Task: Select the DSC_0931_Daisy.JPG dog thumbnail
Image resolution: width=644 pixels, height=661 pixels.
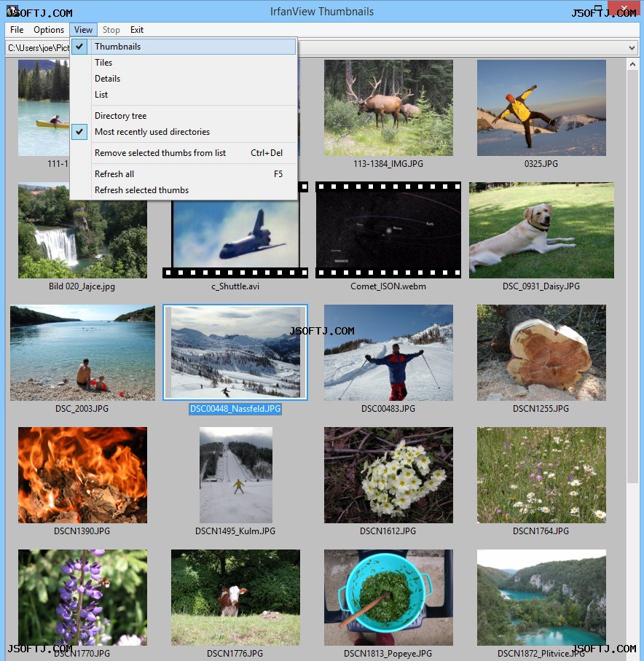Action: (x=541, y=230)
